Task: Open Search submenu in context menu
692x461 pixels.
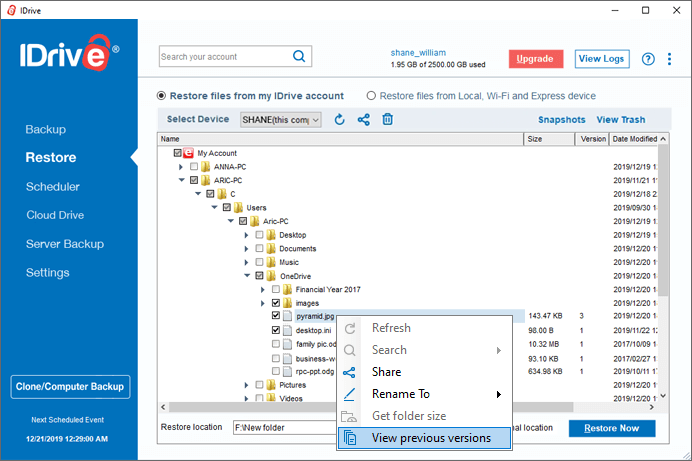Action: point(424,350)
